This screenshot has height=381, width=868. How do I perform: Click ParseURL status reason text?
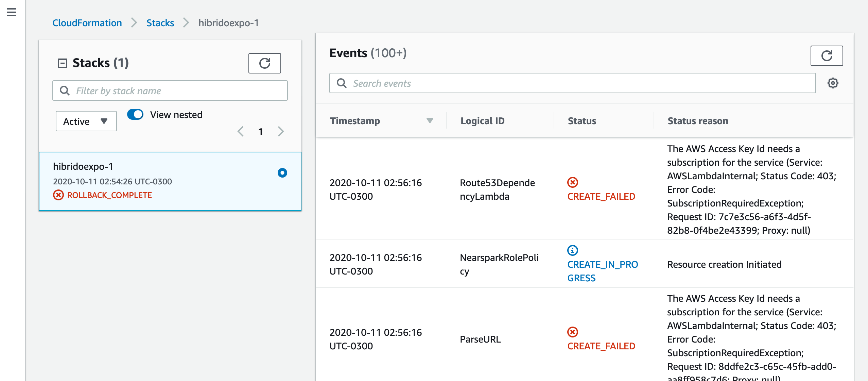tap(751, 337)
